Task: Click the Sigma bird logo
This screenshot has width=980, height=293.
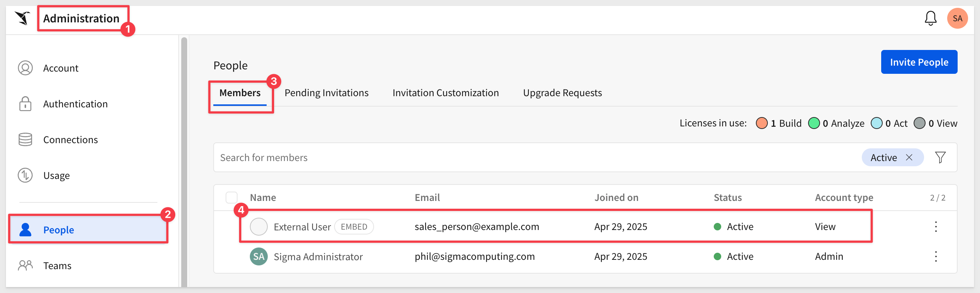Action: click(22, 18)
